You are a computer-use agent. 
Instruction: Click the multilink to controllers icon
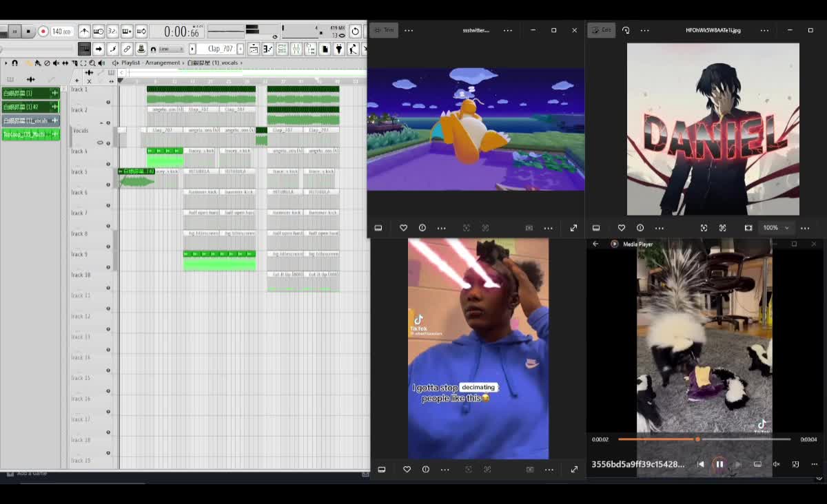pos(127,49)
